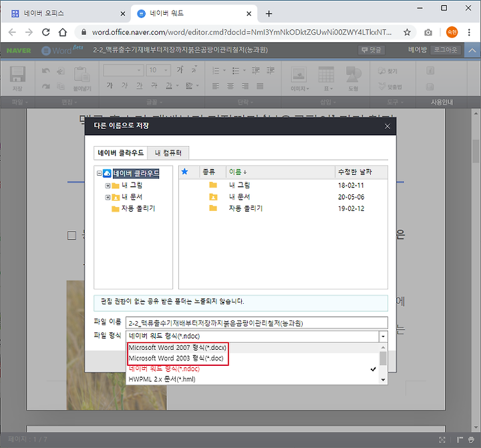This screenshot has width=481, height=448.
Task: Click the format list scroll up arrow
Action: [383, 347]
